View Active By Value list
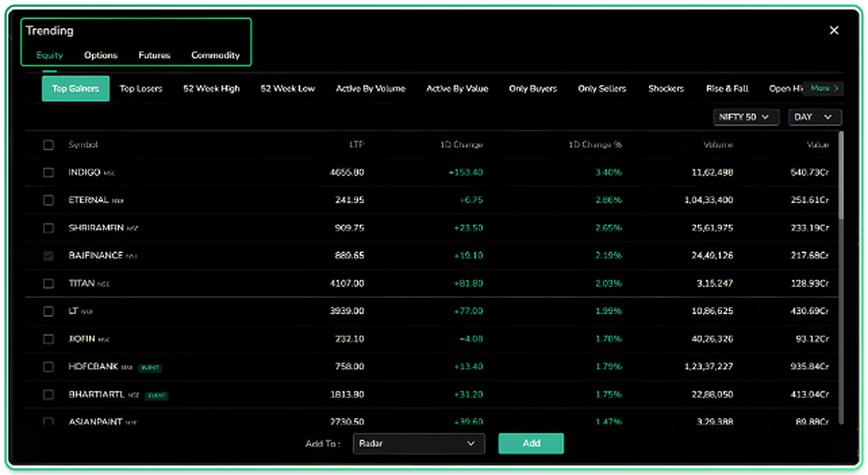 [457, 88]
